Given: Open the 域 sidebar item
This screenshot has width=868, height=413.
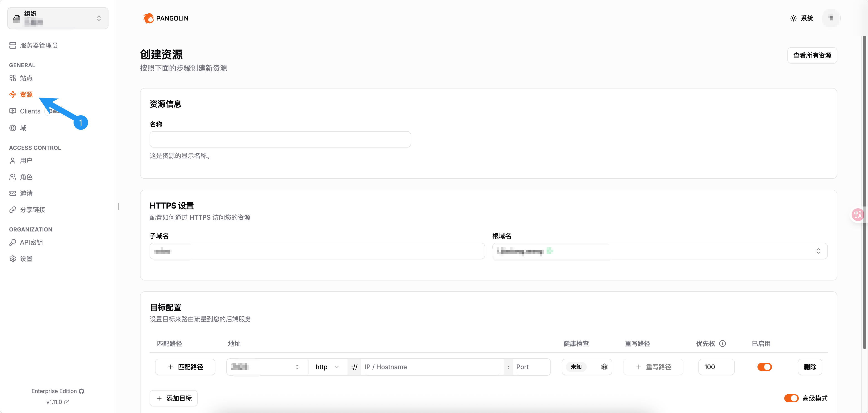Looking at the screenshot, I should point(23,128).
